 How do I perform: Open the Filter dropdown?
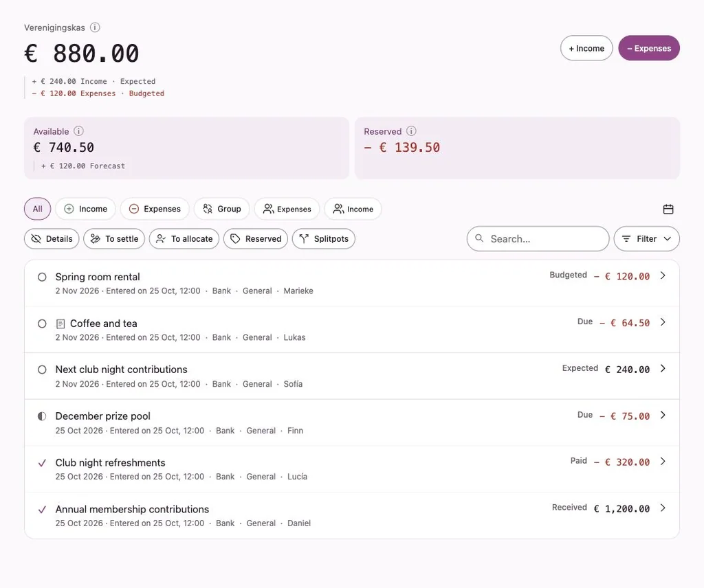646,238
